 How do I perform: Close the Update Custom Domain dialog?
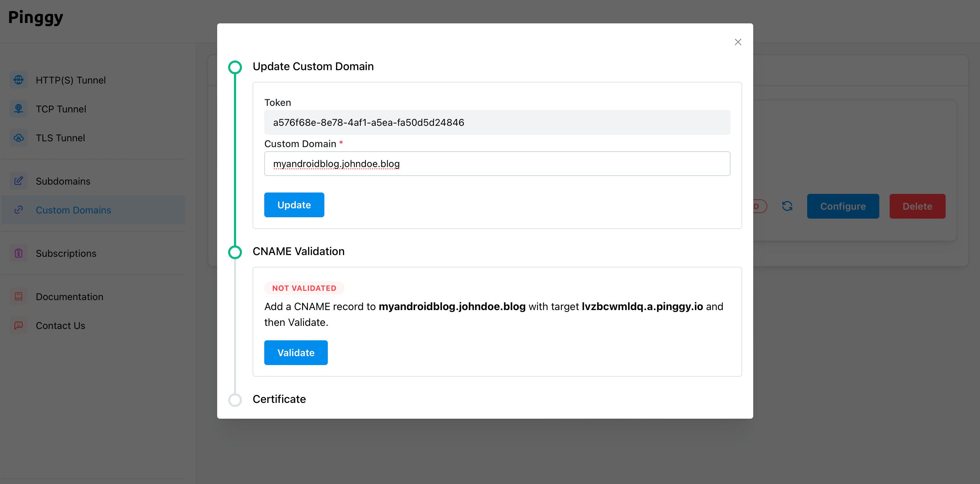coord(738,42)
